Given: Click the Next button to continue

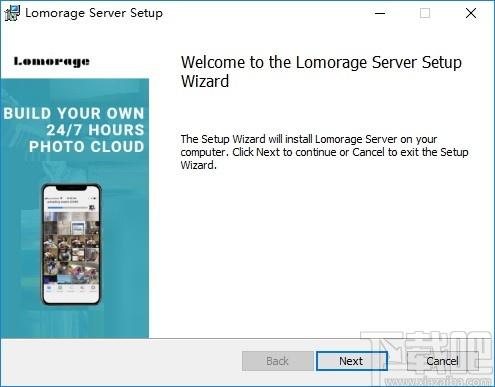Looking at the screenshot, I should (x=351, y=361).
